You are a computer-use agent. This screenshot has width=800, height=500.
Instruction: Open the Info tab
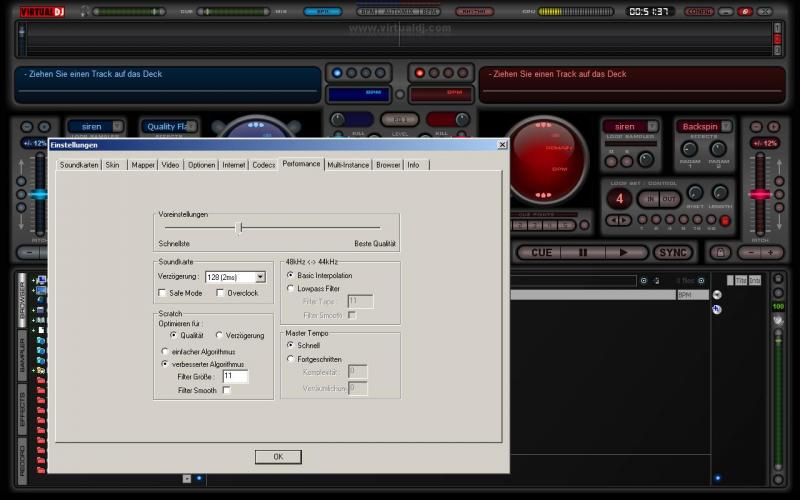click(x=414, y=165)
